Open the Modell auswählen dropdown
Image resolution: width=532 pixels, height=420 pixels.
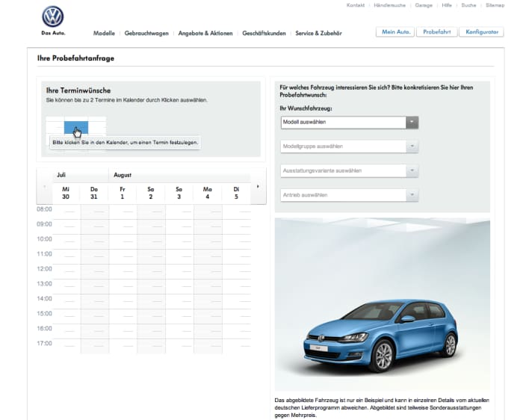click(x=349, y=122)
